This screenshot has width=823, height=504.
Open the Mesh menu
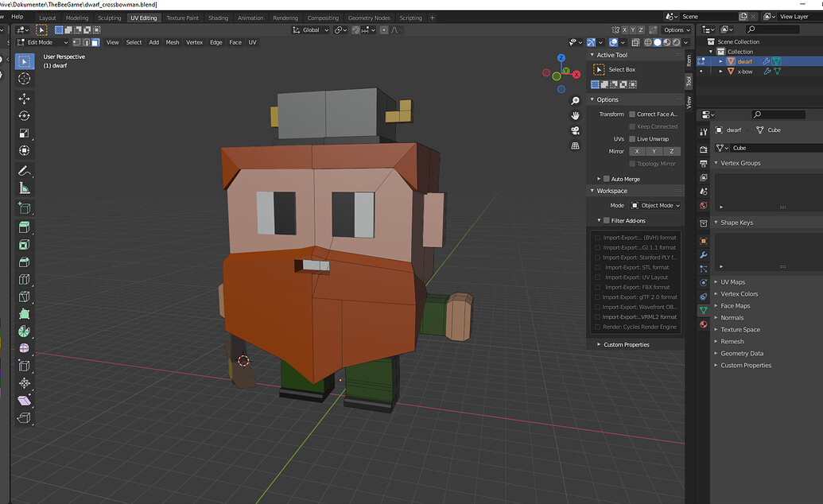[173, 42]
